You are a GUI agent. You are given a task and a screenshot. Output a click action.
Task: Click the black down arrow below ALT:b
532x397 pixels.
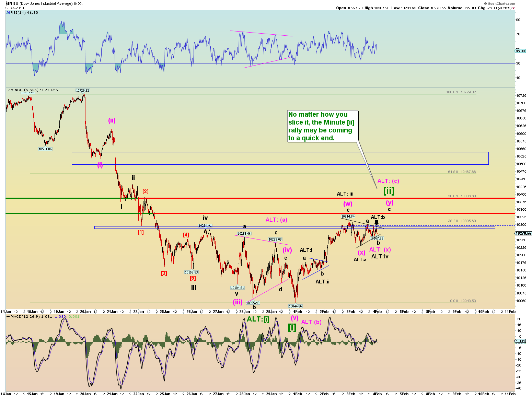377,222
